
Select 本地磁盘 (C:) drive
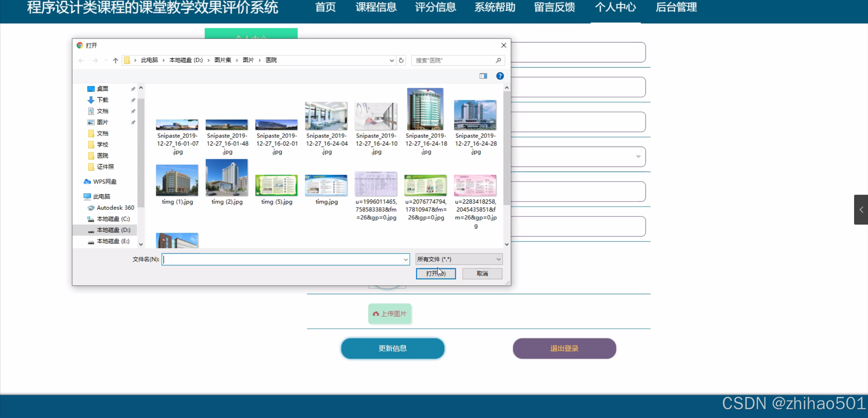[113, 219]
